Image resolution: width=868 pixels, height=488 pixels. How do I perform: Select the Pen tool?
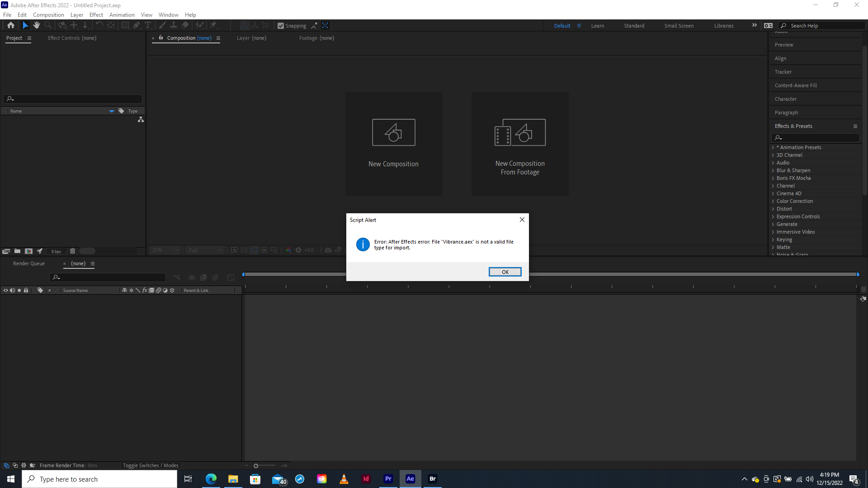point(137,25)
